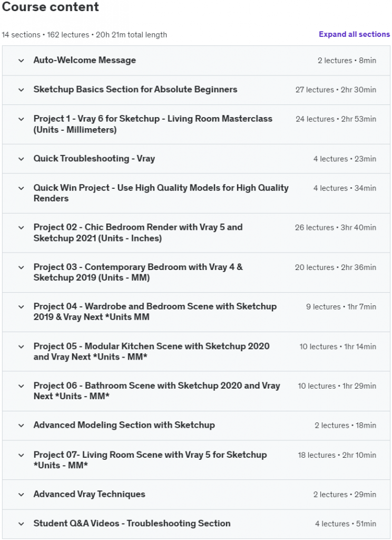392x540 pixels.
Task: Click chevron for Student Q&A Videos section
Action: [x=21, y=524]
